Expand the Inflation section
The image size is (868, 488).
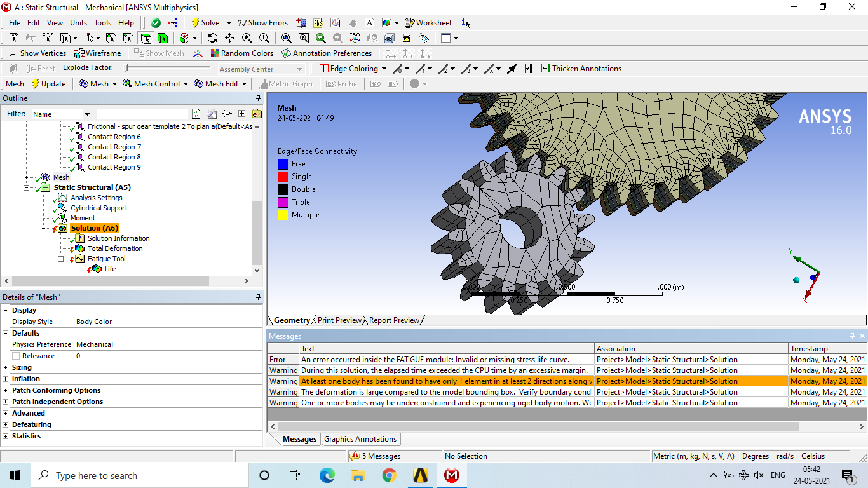pyautogui.click(x=6, y=379)
